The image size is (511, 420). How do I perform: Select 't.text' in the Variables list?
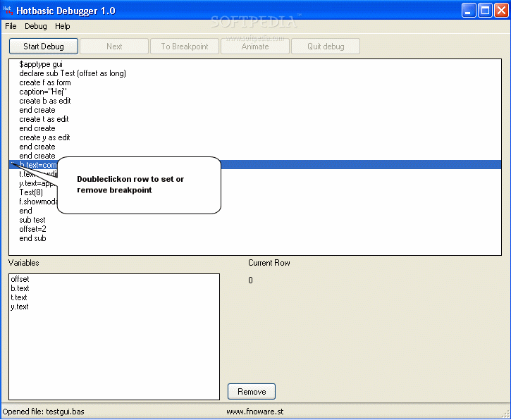(114, 297)
